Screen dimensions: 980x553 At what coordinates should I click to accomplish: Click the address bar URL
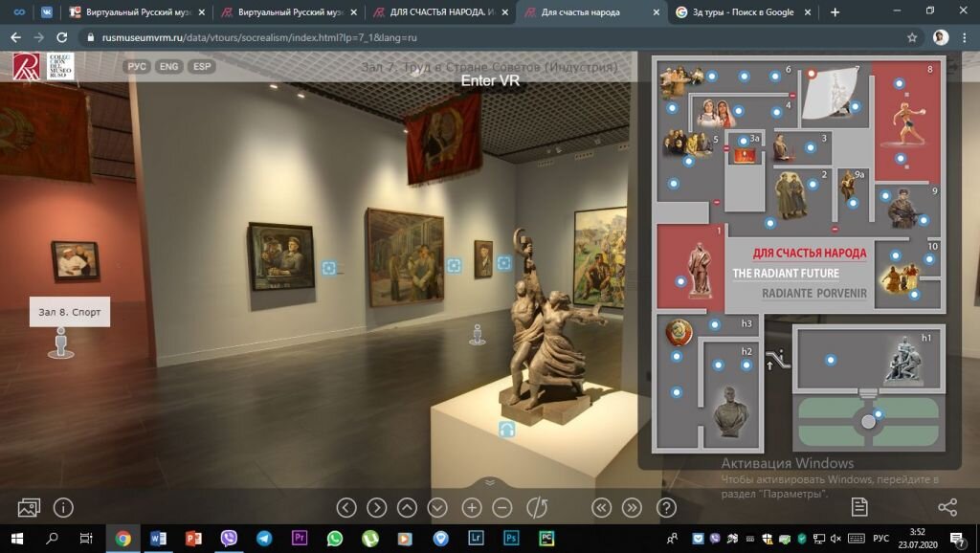pyautogui.click(x=259, y=37)
